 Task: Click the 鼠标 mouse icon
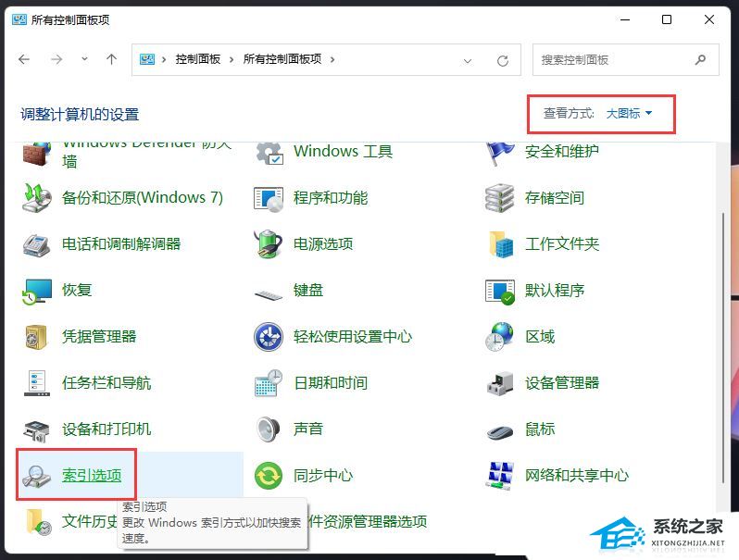click(x=500, y=431)
